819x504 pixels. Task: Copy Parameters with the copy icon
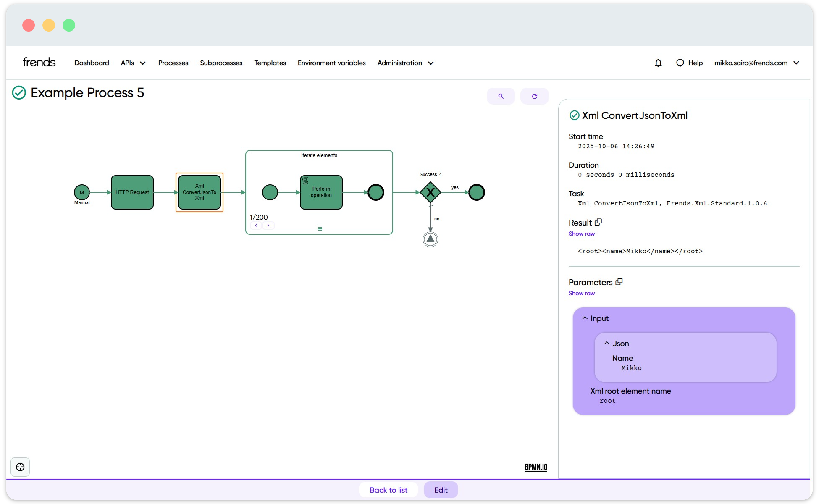619,282
